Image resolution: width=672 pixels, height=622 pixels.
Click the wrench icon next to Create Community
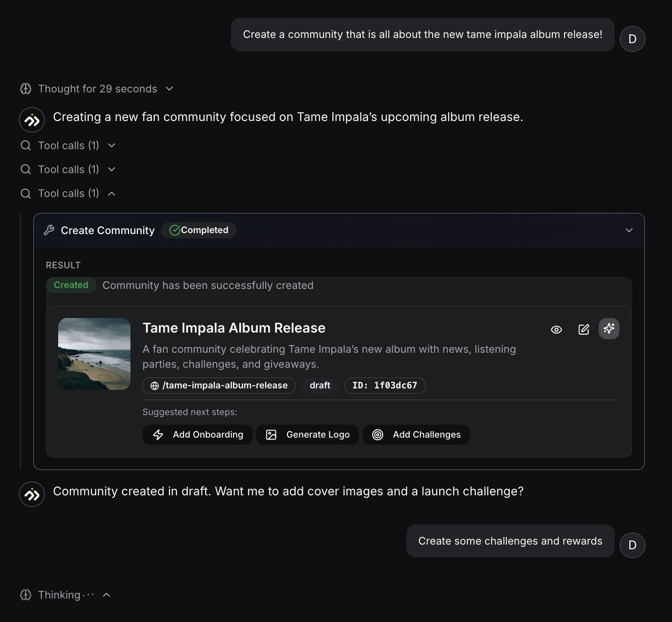point(49,230)
